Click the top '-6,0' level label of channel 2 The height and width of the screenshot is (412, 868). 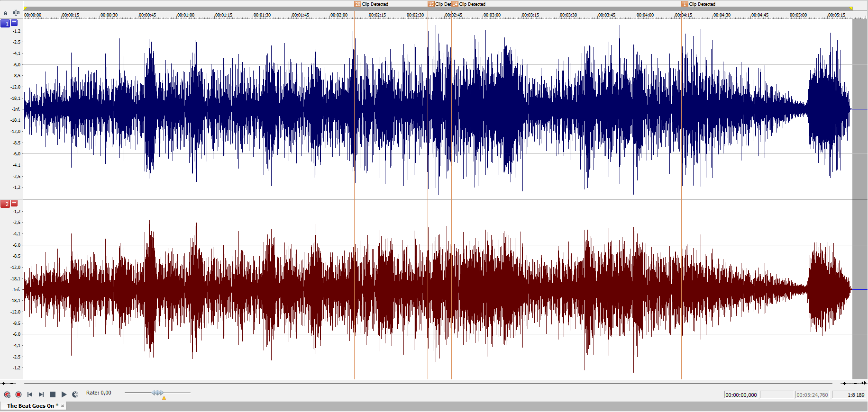[17, 245]
